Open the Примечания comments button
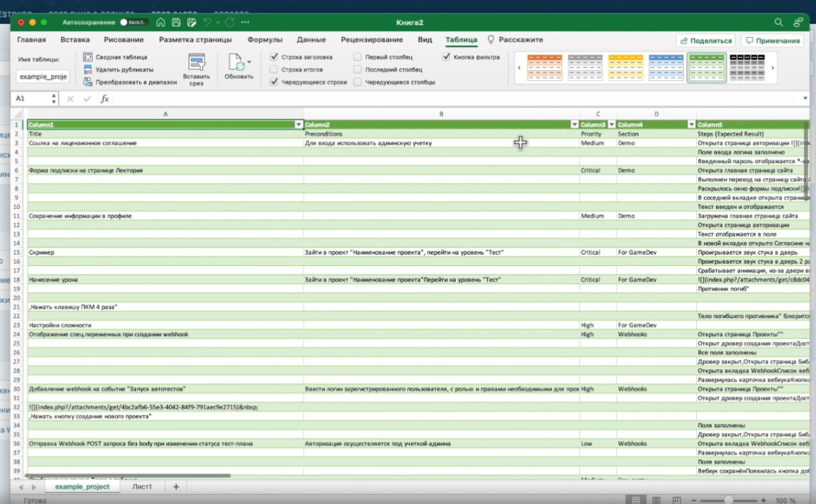The height and width of the screenshot is (504, 816). (x=772, y=40)
